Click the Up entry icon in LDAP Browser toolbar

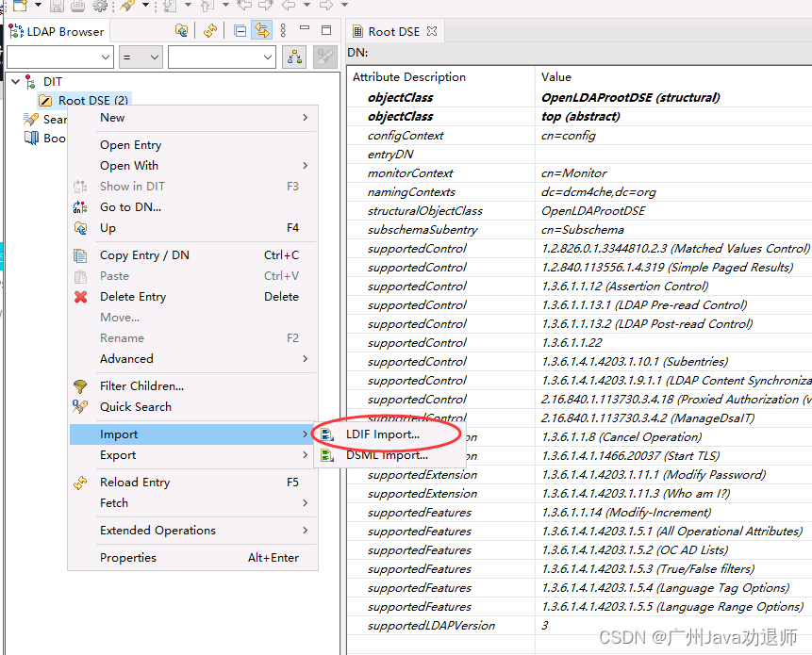tap(182, 30)
